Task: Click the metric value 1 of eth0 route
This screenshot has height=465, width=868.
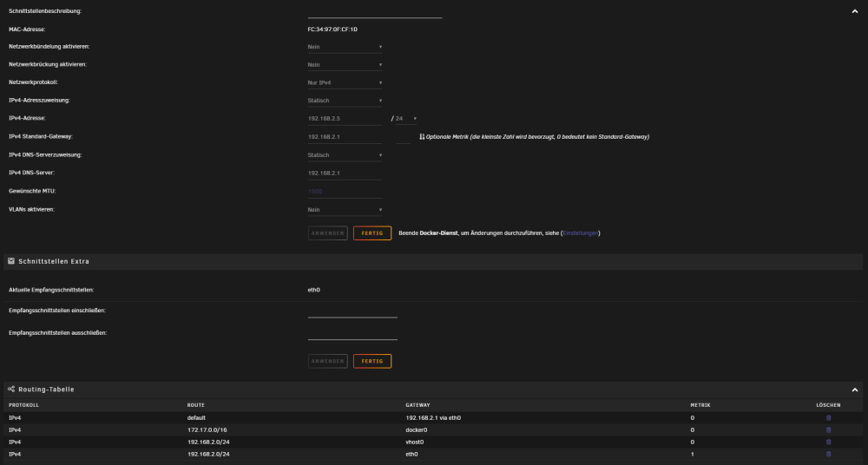Action: pyautogui.click(x=692, y=455)
